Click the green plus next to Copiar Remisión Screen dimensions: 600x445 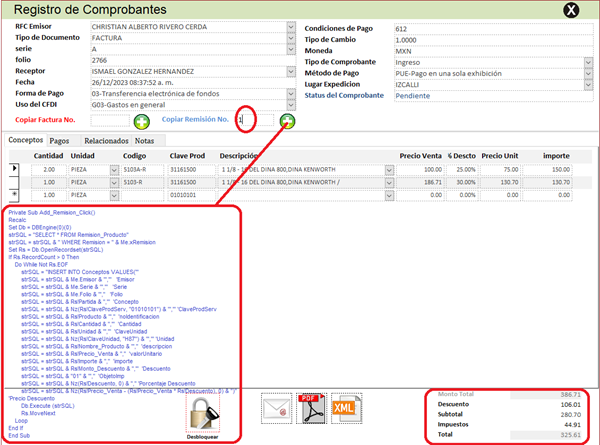pos(287,121)
